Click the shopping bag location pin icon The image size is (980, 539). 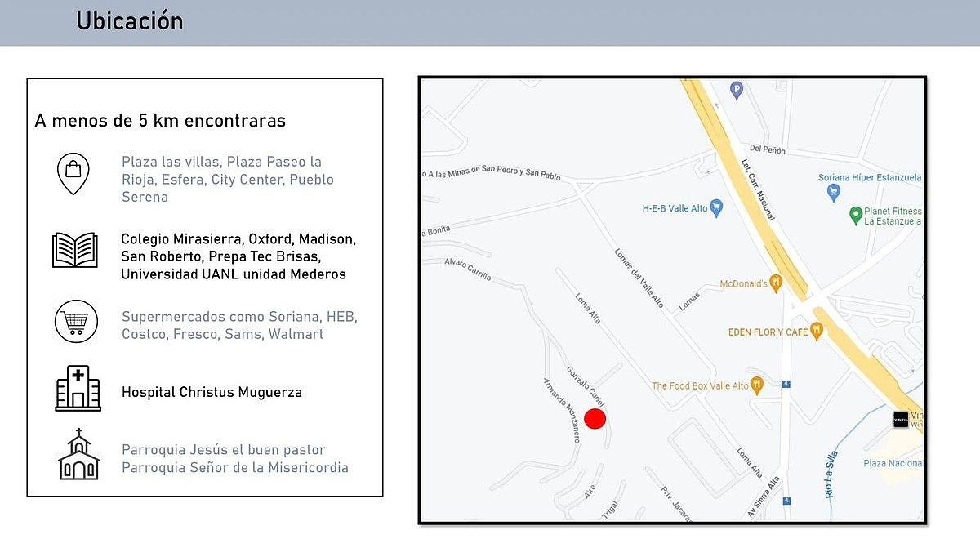click(73, 173)
